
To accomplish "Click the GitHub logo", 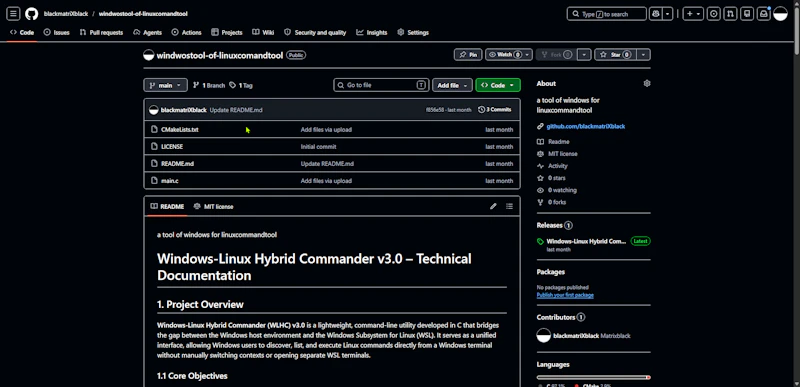I will (32, 14).
